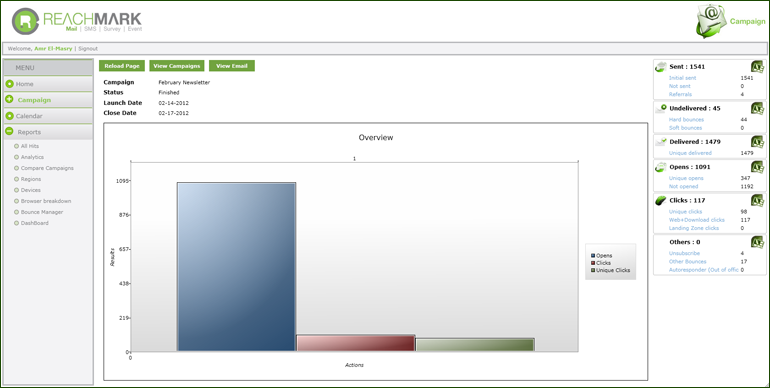Open Not opened link

(x=683, y=187)
